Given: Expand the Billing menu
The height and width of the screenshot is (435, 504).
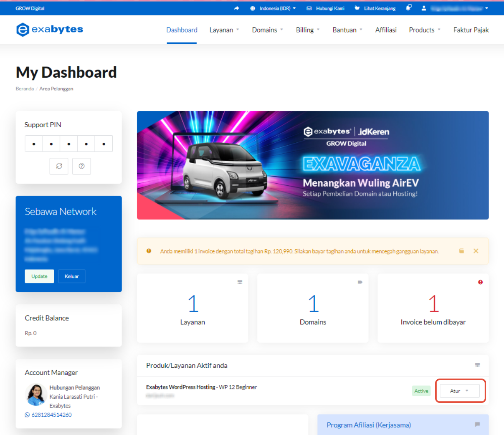Looking at the screenshot, I should coord(308,30).
